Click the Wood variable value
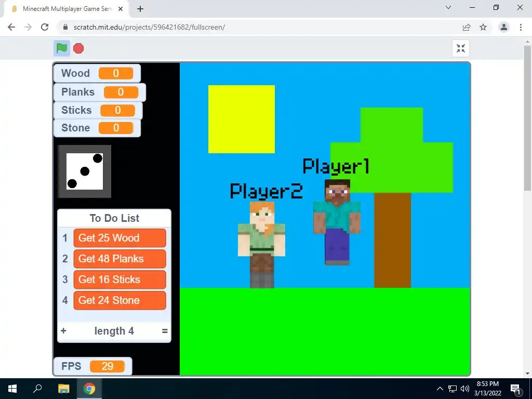The height and width of the screenshot is (399, 532). [116, 73]
